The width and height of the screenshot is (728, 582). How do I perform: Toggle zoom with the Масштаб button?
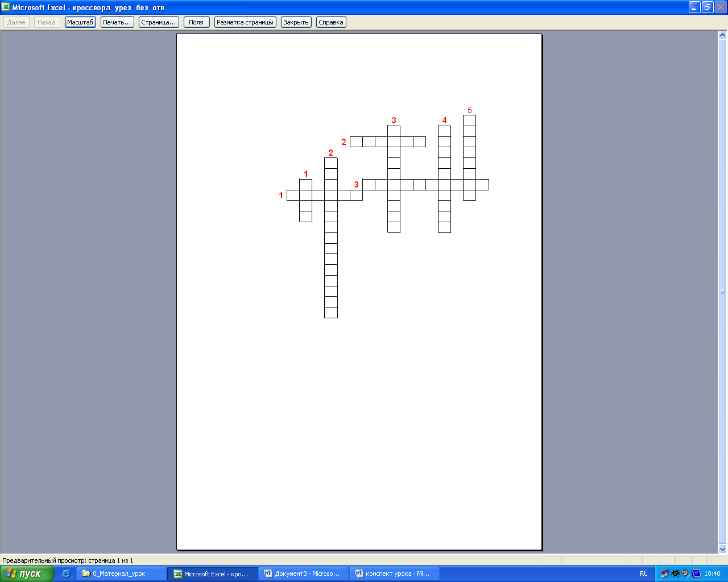80,22
